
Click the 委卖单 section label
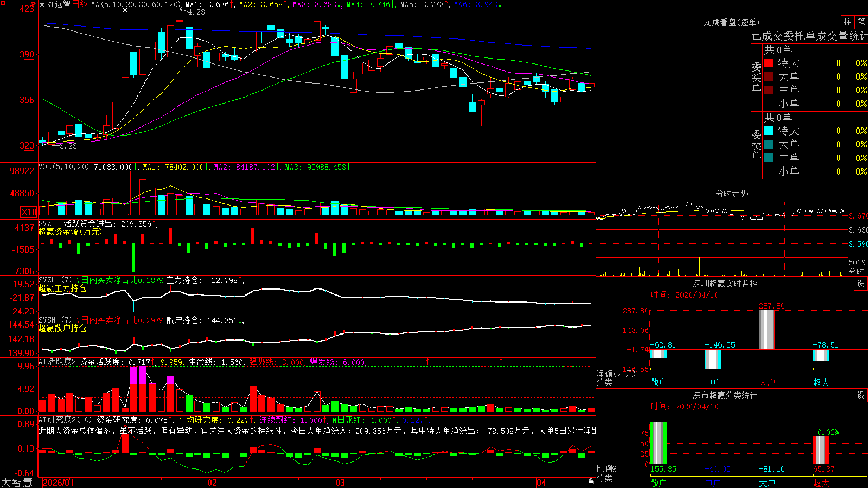tap(756, 145)
